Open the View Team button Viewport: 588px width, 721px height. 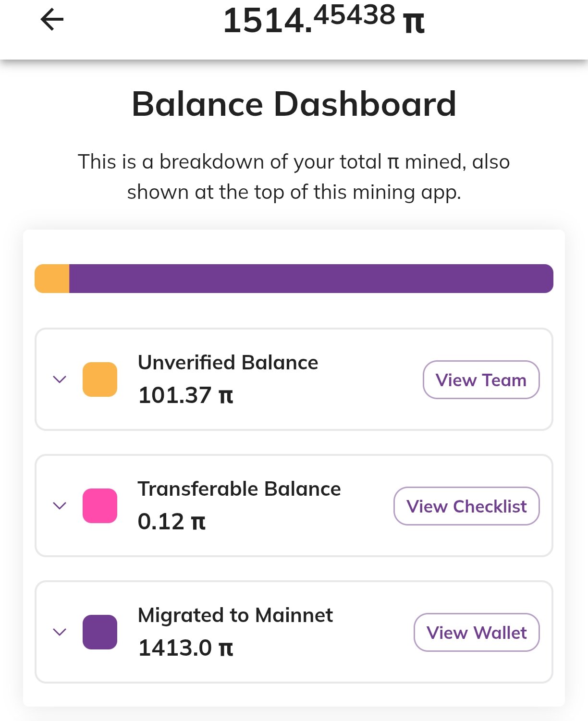[x=481, y=380]
